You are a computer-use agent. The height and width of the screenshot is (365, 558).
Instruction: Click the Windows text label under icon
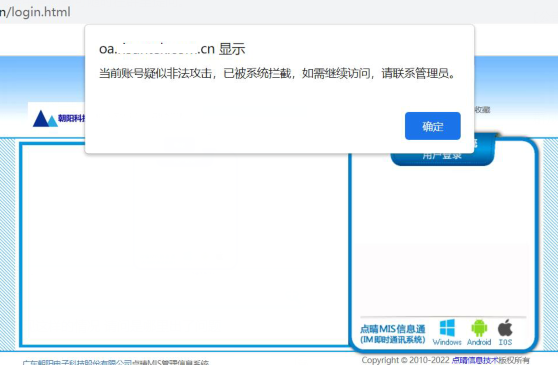[x=447, y=342]
